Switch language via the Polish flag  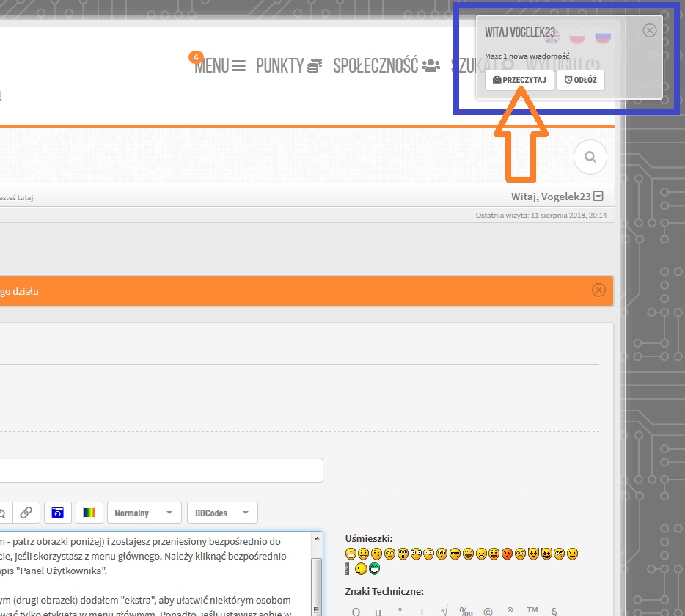(577, 37)
